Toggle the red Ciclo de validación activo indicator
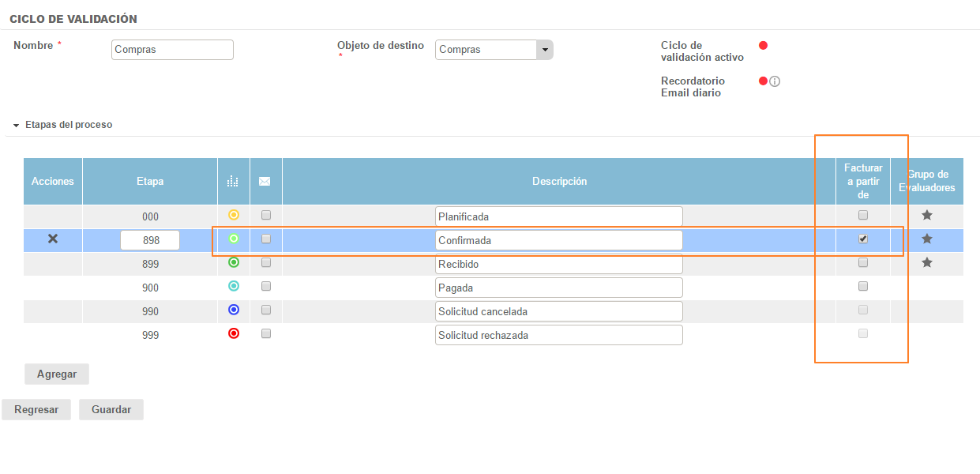 tap(763, 46)
